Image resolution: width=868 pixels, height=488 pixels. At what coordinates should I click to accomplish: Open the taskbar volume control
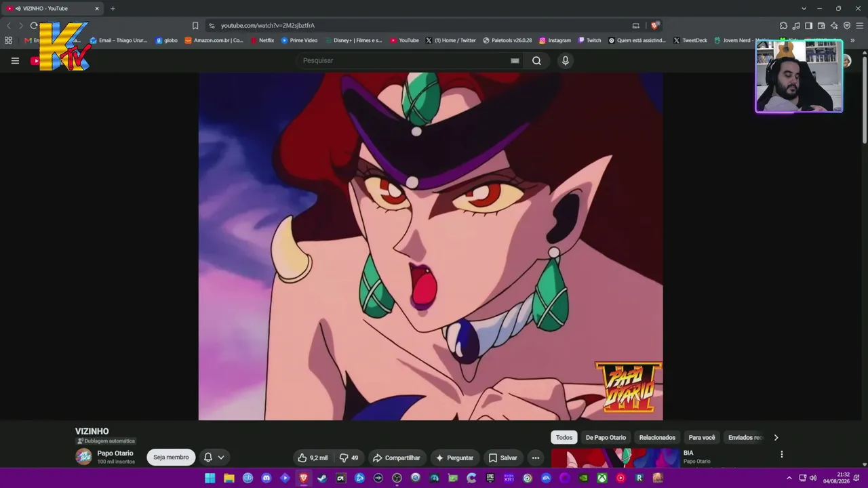(812, 478)
